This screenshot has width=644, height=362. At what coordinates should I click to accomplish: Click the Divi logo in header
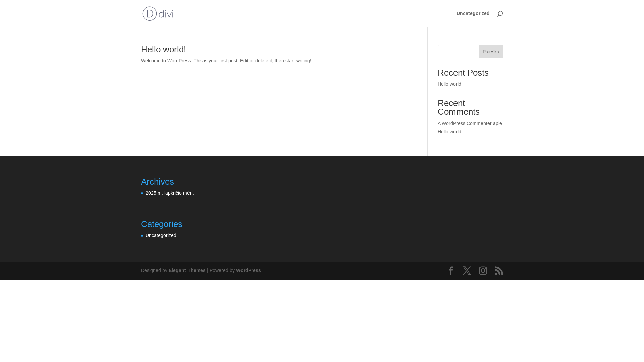coord(158,13)
